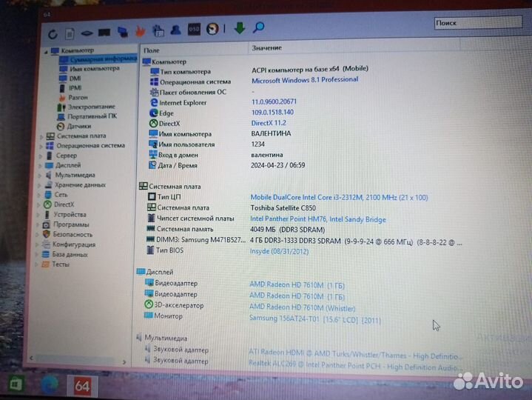The height and width of the screenshot is (400, 532).
Task: Open the Samsung 156AT24-T01 monitor link
Action: tap(315, 319)
